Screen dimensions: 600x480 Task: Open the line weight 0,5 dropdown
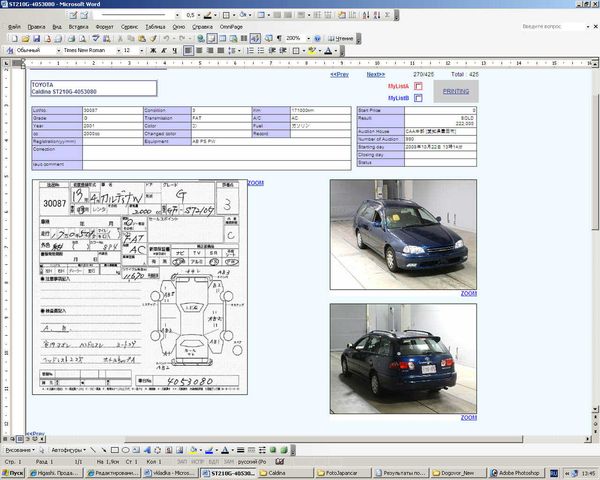199,15
